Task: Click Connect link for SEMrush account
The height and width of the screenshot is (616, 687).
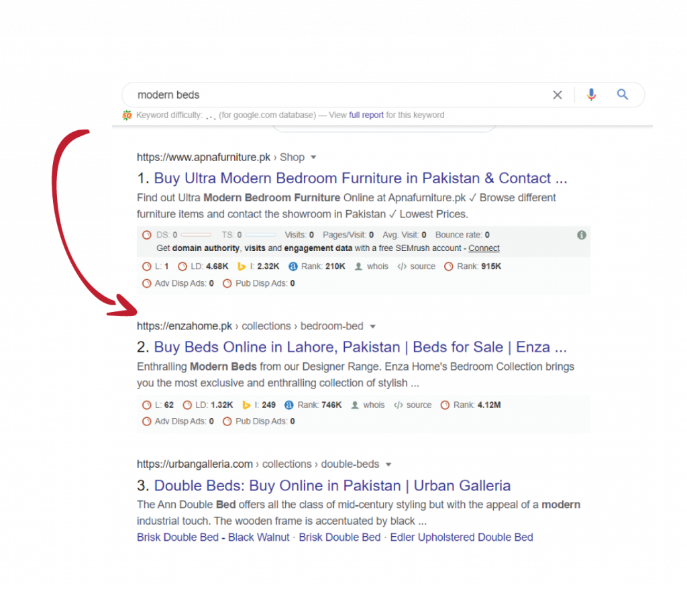Action: pyautogui.click(x=484, y=248)
